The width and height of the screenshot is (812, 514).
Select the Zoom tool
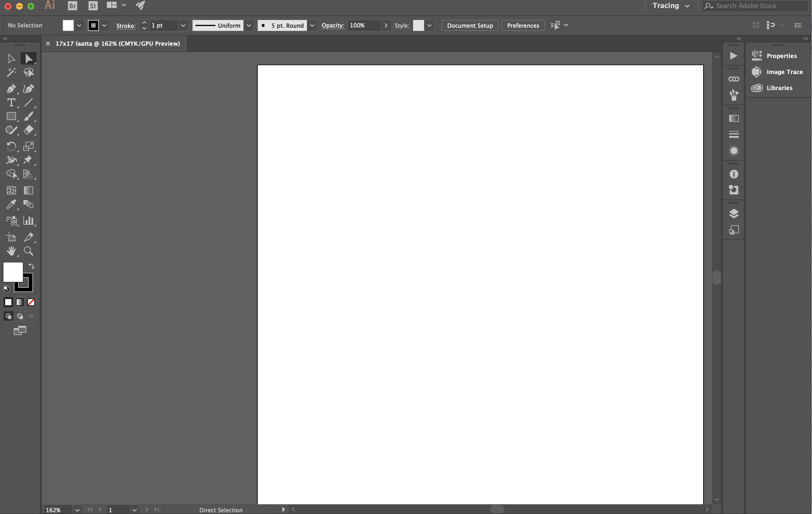tap(28, 251)
